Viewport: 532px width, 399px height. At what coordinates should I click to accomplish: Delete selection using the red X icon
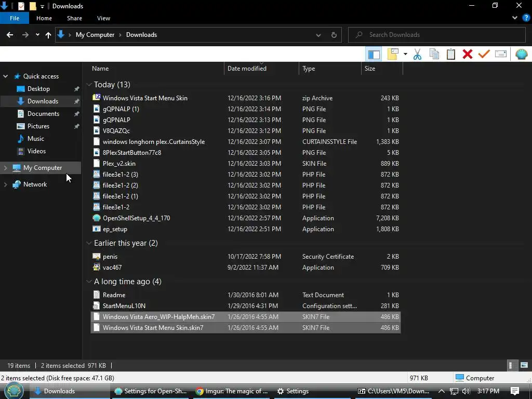click(467, 54)
